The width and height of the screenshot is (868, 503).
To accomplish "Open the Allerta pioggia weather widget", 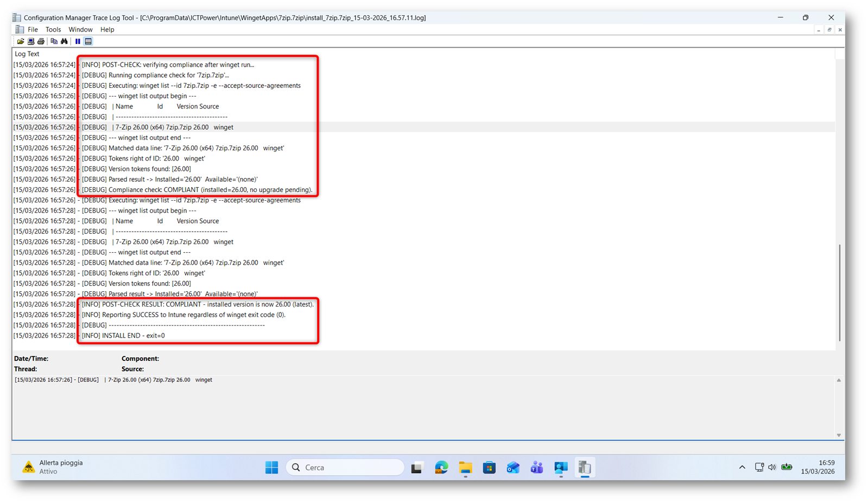I will click(x=53, y=467).
